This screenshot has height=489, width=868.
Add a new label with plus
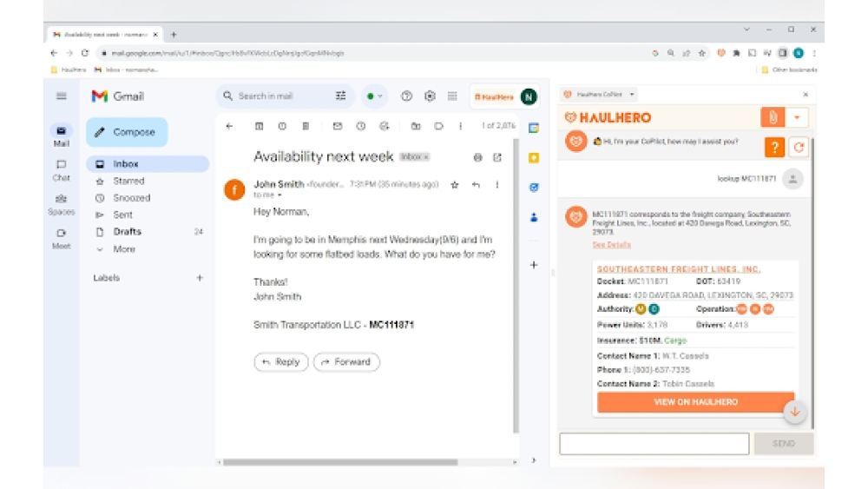(x=200, y=277)
